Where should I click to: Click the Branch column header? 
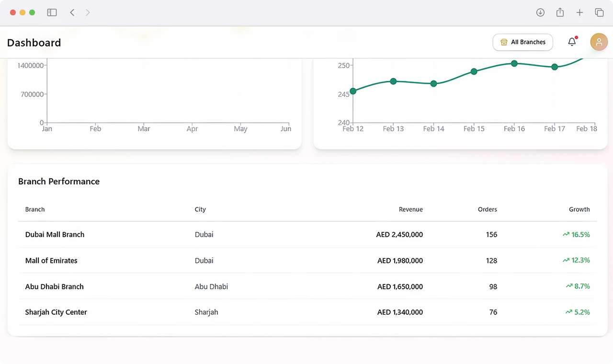(x=35, y=209)
